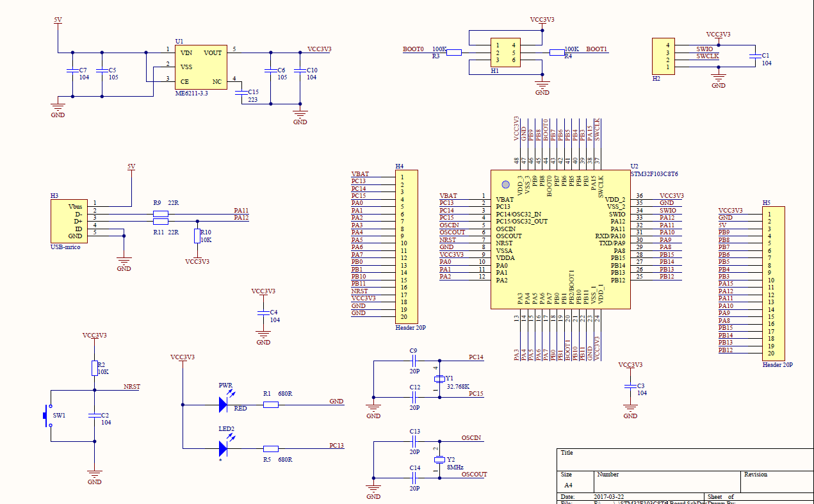Viewport: 814px width, 504px height.
Task: Click the RED label beside PWR LED
Action: 240,408
